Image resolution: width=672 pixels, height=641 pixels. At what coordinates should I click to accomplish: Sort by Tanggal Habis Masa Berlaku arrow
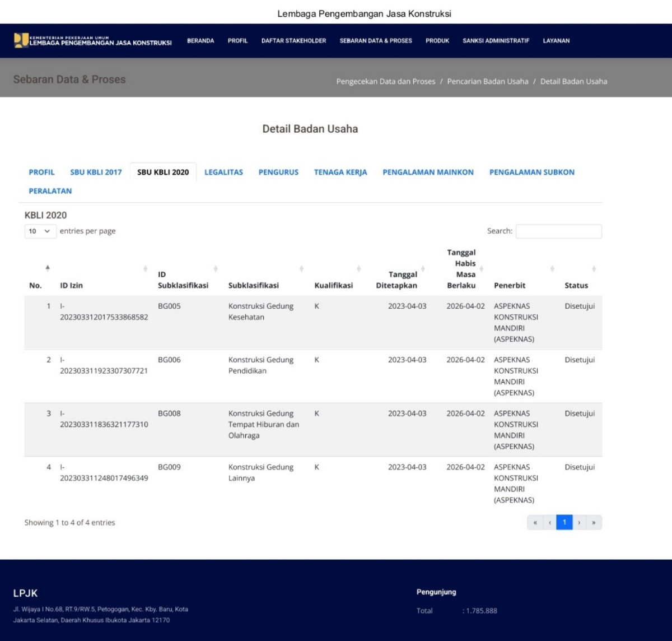pos(481,269)
